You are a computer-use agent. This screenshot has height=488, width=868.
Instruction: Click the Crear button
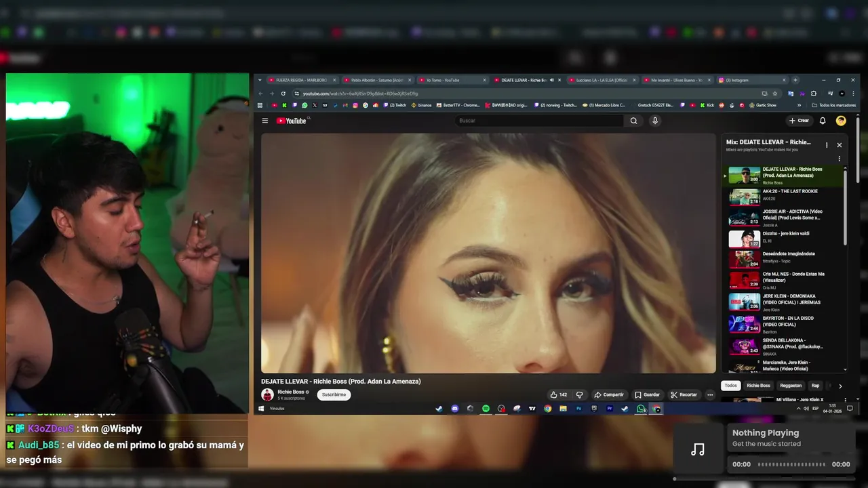pyautogui.click(x=799, y=121)
